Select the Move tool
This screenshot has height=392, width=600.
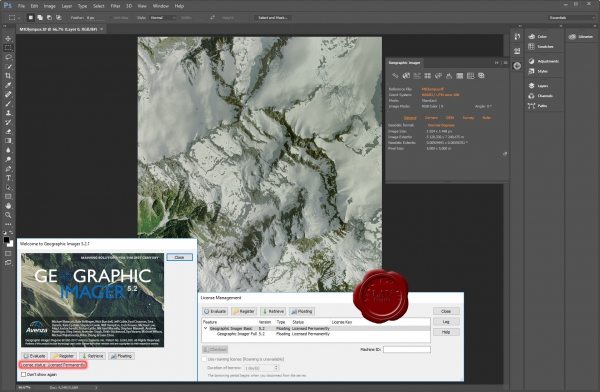point(8,39)
